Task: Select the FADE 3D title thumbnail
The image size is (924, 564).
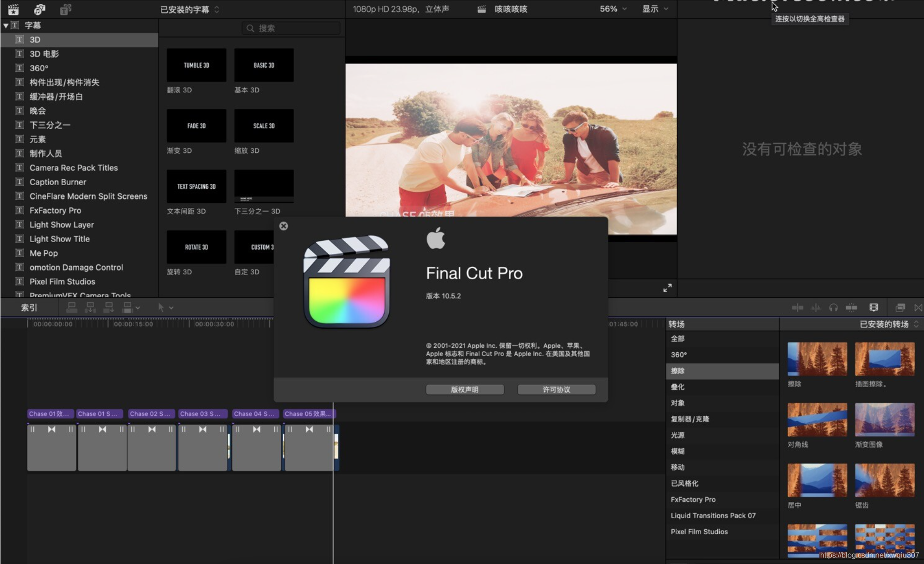Action: click(x=196, y=126)
